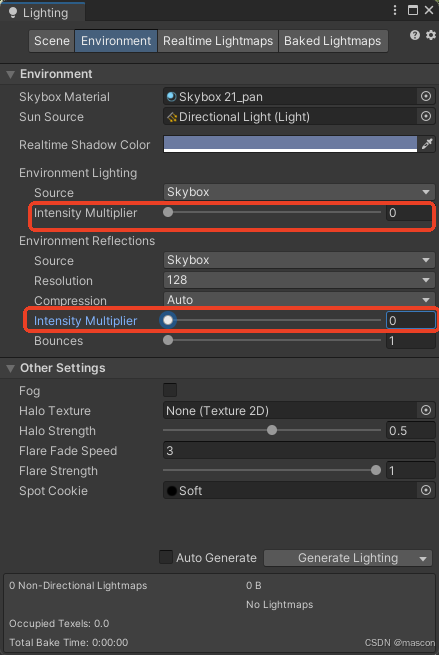Click the Bounces label
This screenshot has width=439, height=655.
[x=58, y=341]
